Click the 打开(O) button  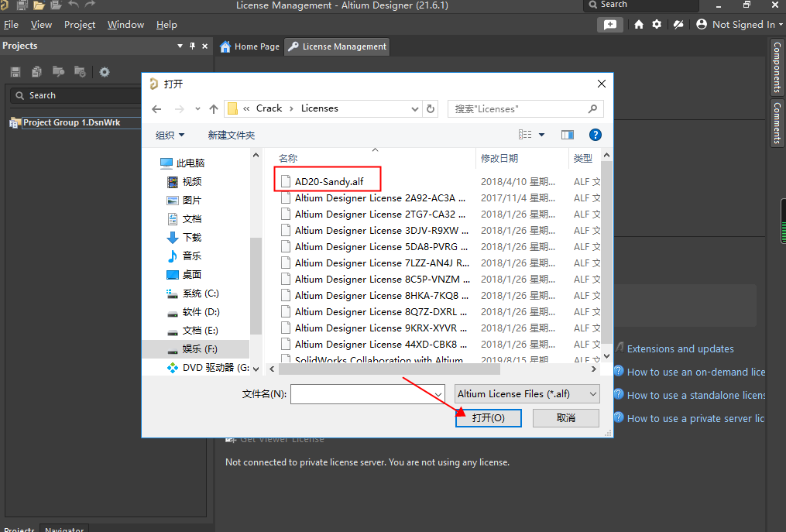(x=488, y=418)
